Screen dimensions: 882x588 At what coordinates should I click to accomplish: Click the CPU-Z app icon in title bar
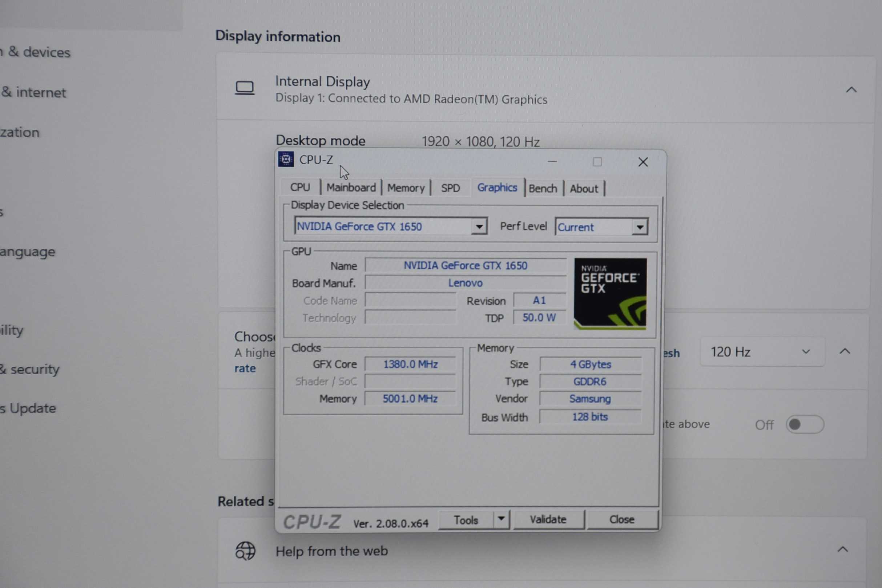(x=286, y=160)
